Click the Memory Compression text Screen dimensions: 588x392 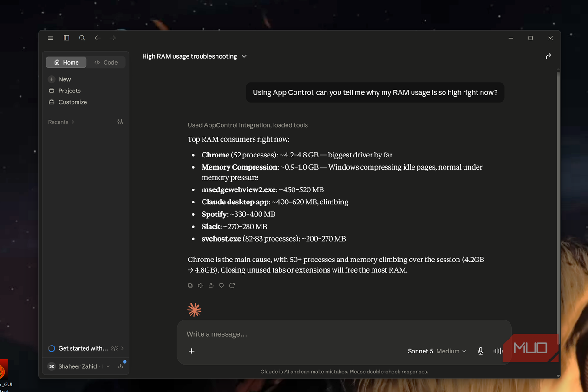(240, 167)
